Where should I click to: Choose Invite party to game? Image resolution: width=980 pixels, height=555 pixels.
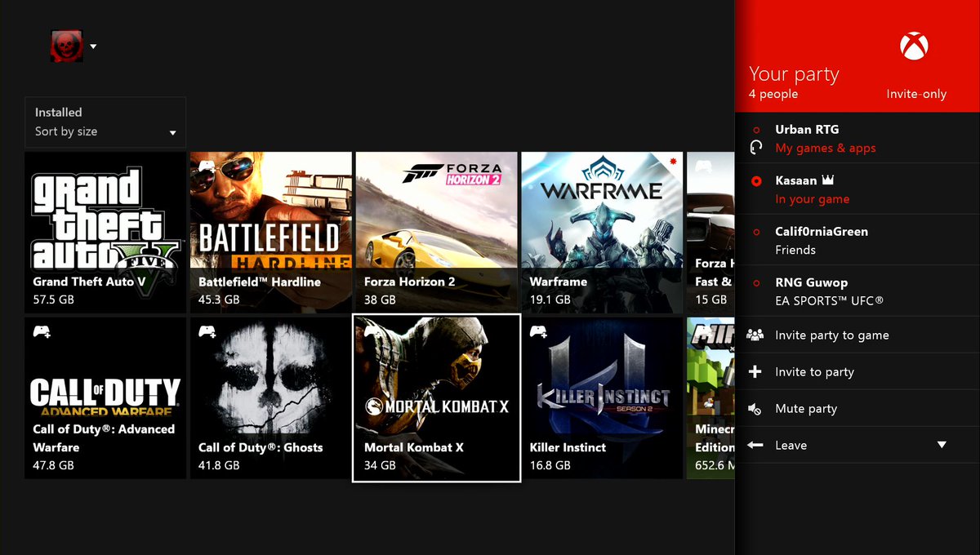click(857, 335)
